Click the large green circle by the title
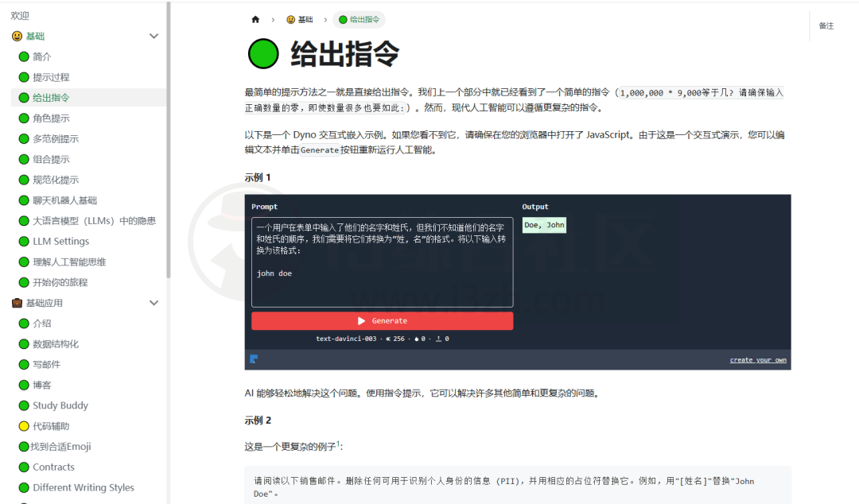The height and width of the screenshot is (504, 859). coord(263,54)
